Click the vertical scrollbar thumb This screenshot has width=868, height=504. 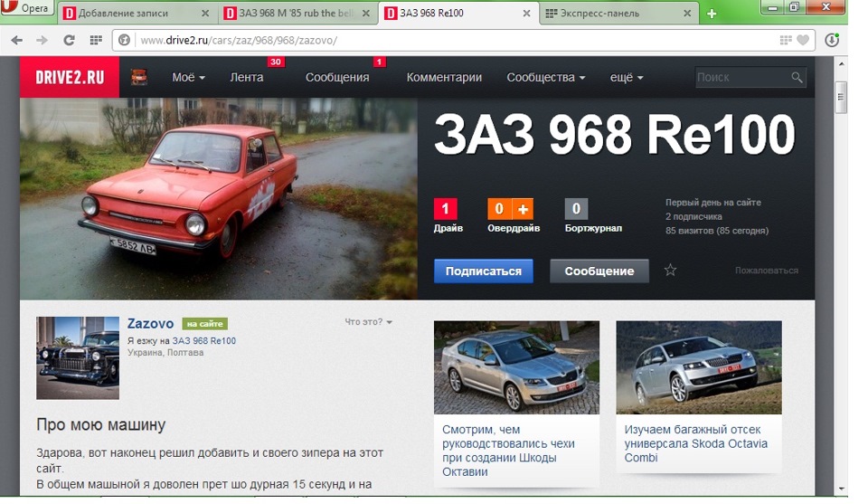[842, 97]
